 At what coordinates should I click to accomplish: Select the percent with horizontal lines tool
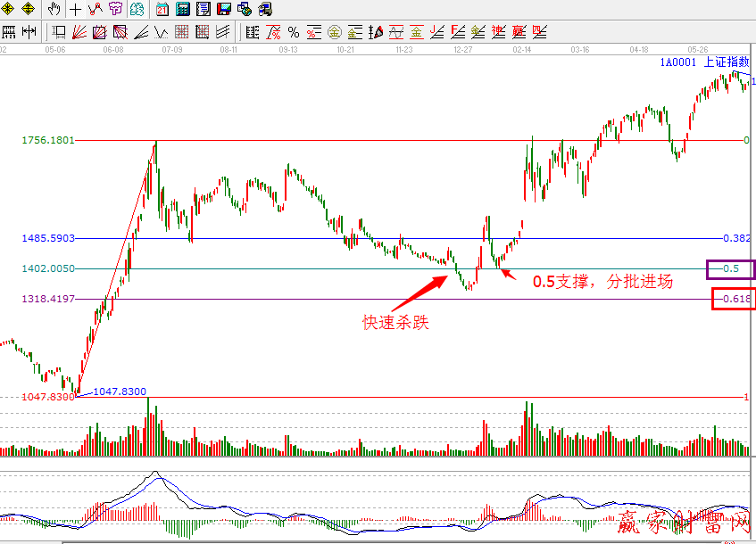314,32
